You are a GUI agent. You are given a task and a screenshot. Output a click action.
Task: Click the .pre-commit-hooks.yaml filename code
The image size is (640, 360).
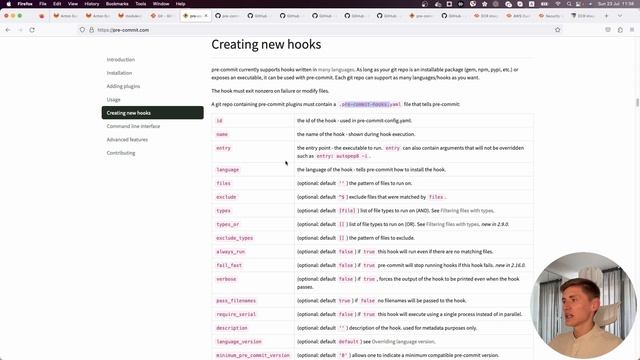pyautogui.click(x=370, y=104)
